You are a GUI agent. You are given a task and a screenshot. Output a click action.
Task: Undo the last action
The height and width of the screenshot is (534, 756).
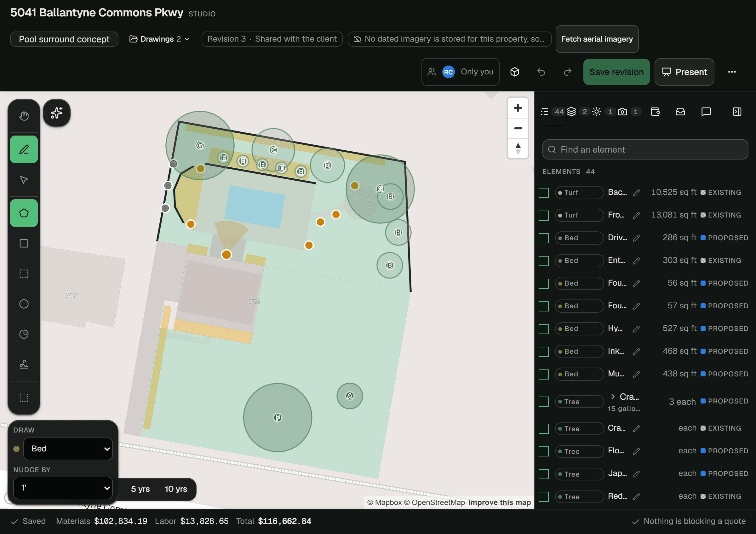click(541, 72)
